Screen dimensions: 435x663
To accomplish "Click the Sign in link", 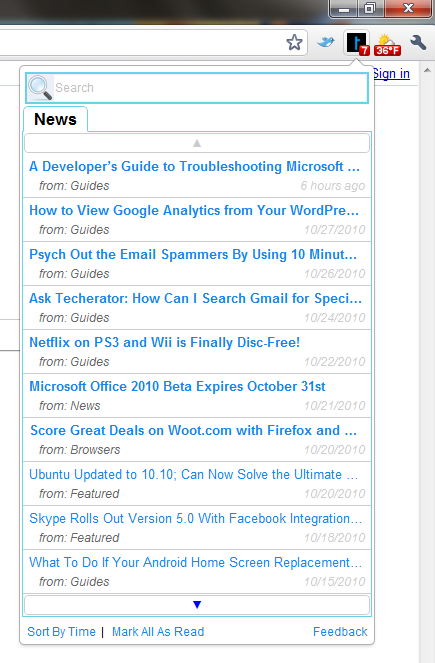I will click(391, 74).
